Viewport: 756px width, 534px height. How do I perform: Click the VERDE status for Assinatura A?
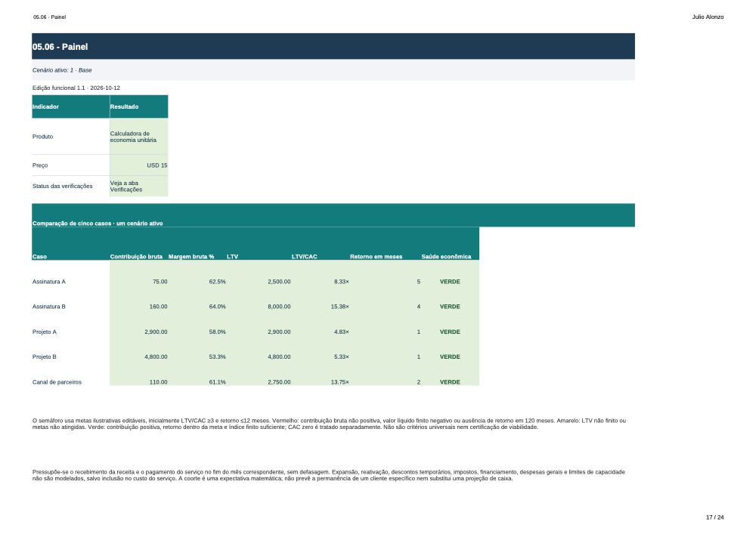click(450, 282)
